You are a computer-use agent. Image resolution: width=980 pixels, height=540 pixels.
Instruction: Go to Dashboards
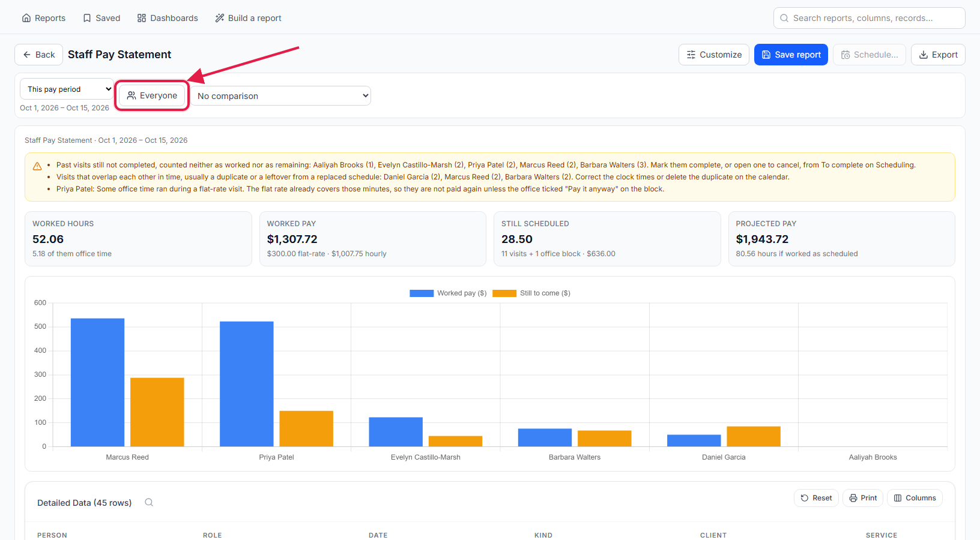(x=168, y=18)
